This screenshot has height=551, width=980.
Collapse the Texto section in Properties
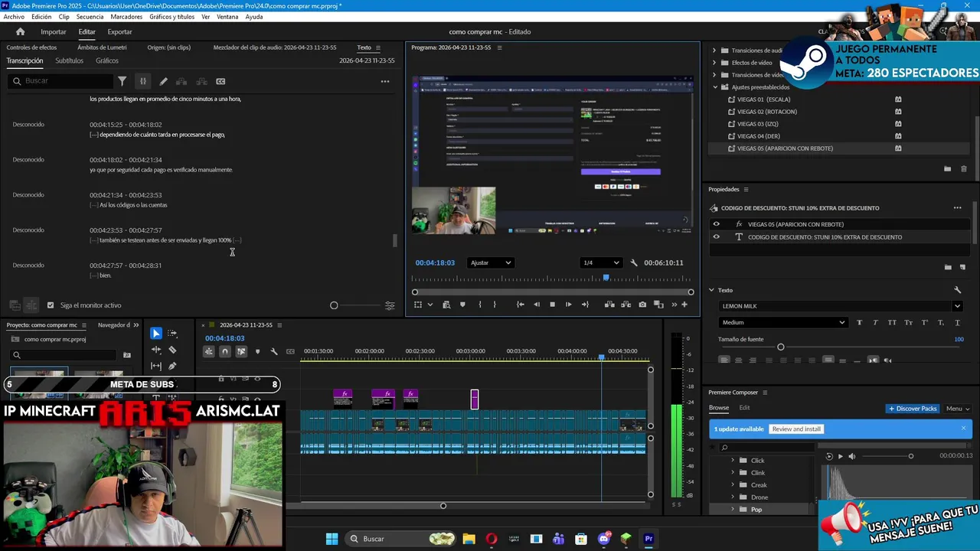(x=711, y=290)
